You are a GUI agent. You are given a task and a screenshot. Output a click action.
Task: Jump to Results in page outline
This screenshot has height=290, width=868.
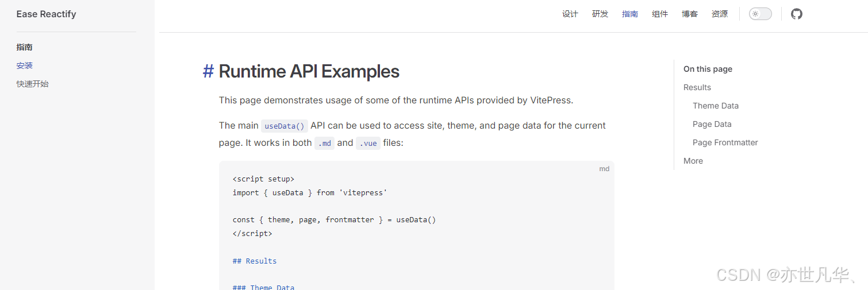pyautogui.click(x=697, y=87)
